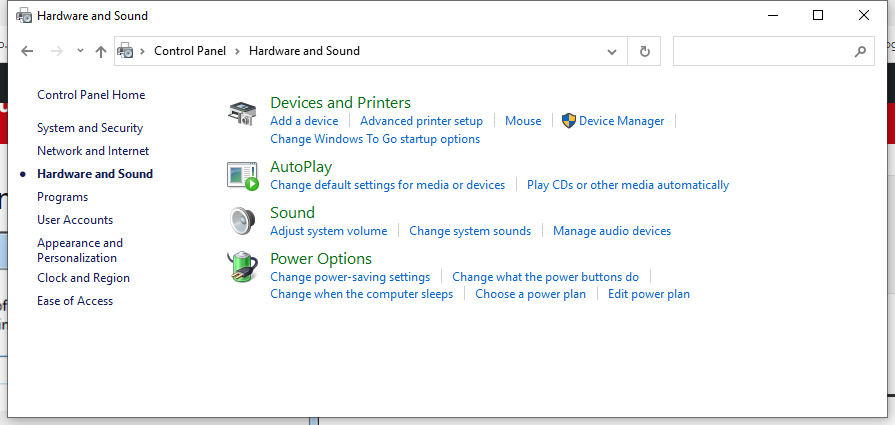Select Hardware and Sound in the breadcrumb
The height and width of the screenshot is (425, 895).
(x=304, y=51)
